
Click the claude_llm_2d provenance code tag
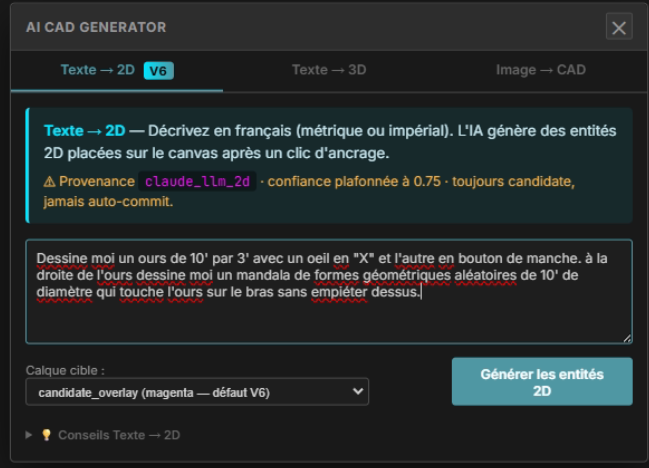(199, 181)
